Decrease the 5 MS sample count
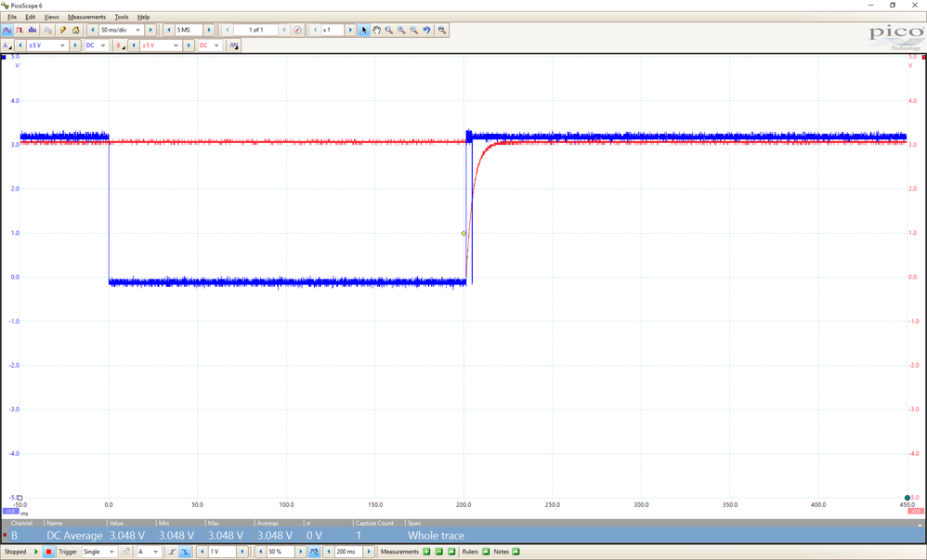This screenshot has width=927, height=560. pyautogui.click(x=168, y=30)
